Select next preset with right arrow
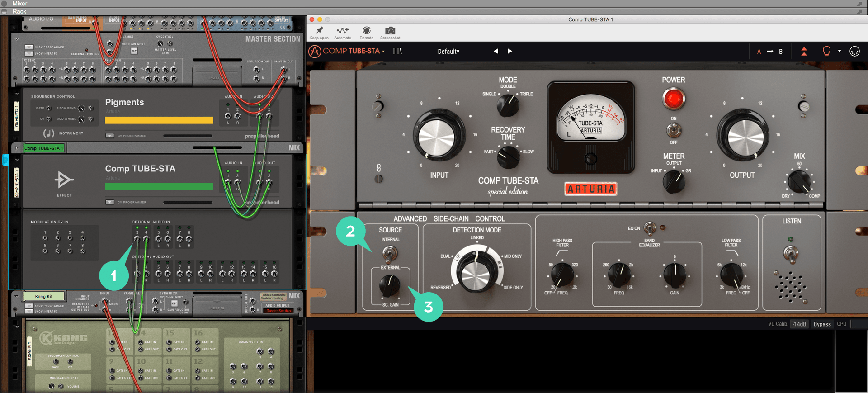This screenshot has height=393, width=868. (510, 51)
